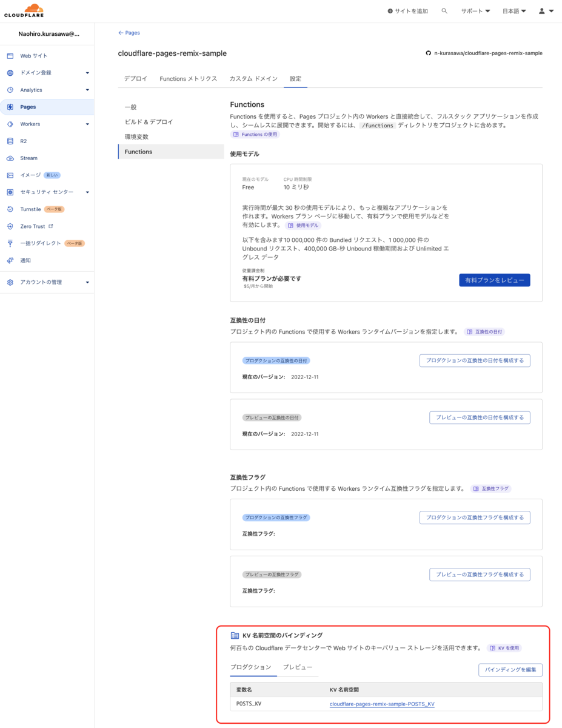The width and height of the screenshot is (562, 728).
Task: Select the 設定 tab
Action: pos(295,79)
